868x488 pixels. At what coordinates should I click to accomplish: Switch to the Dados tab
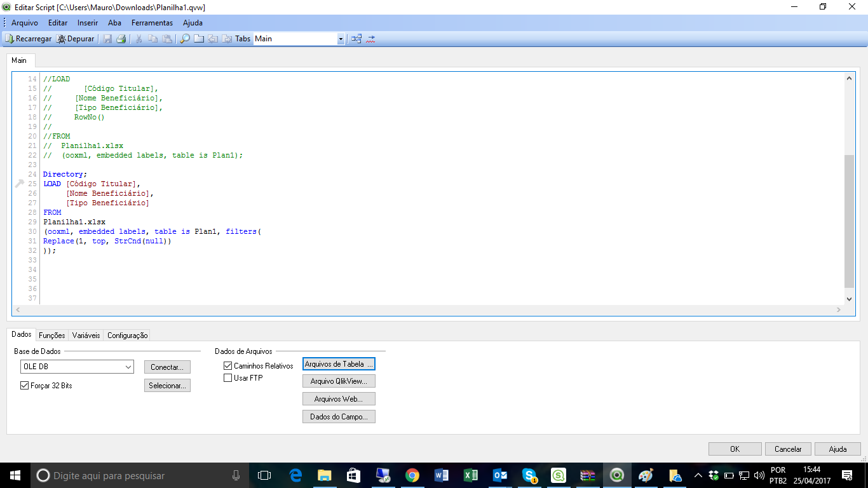(22, 334)
